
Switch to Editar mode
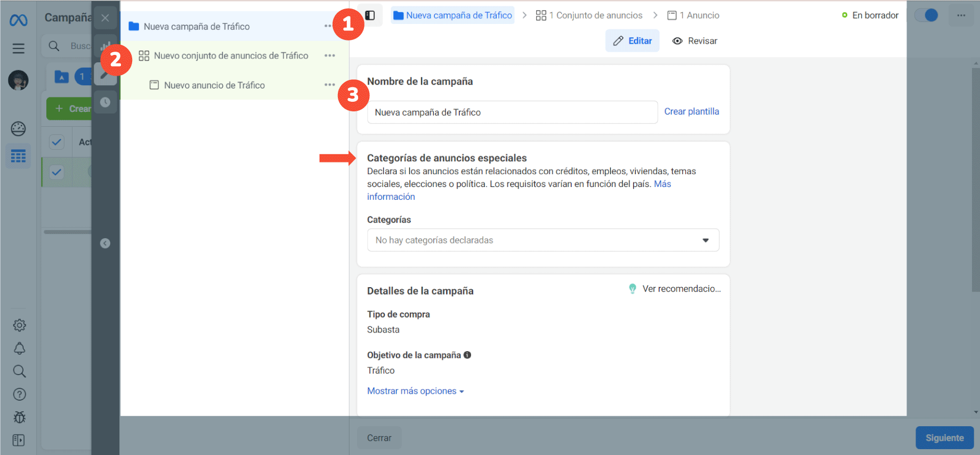pos(633,41)
